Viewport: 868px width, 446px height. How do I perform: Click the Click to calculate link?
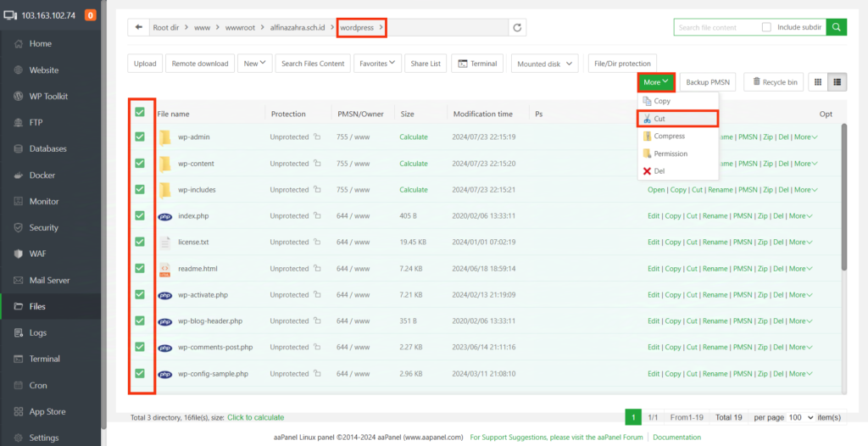[x=255, y=418]
